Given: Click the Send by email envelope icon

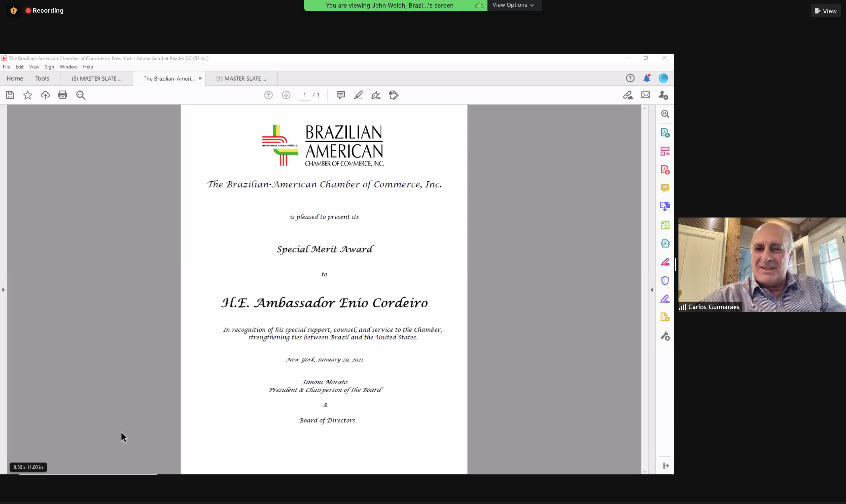Looking at the screenshot, I should pyautogui.click(x=646, y=95).
